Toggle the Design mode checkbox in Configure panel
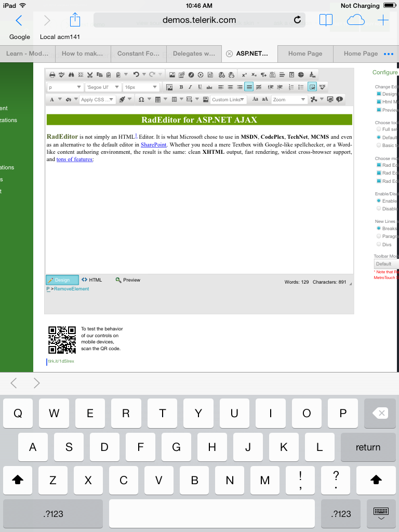399x532 pixels. [x=379, y=94]
